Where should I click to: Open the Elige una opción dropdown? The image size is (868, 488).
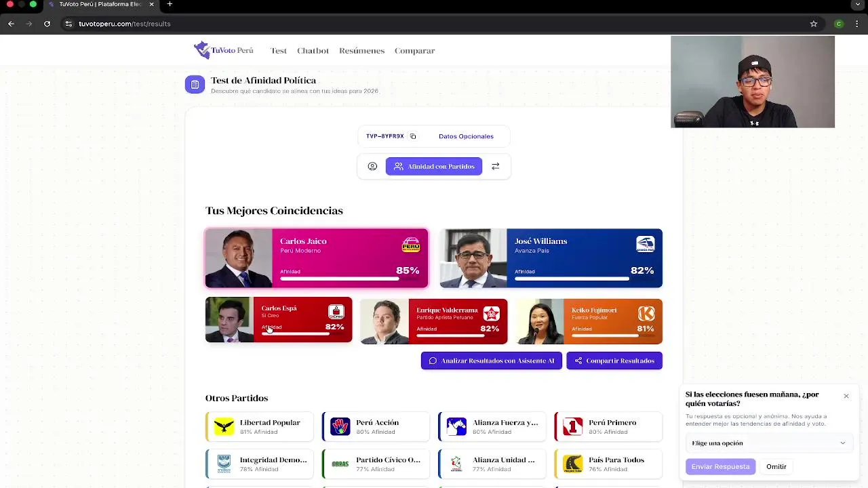tap(768, 443)
